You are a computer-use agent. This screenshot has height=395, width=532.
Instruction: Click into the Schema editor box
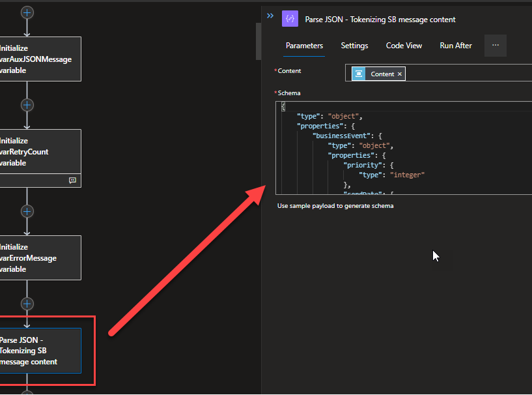tap(404, 148)
